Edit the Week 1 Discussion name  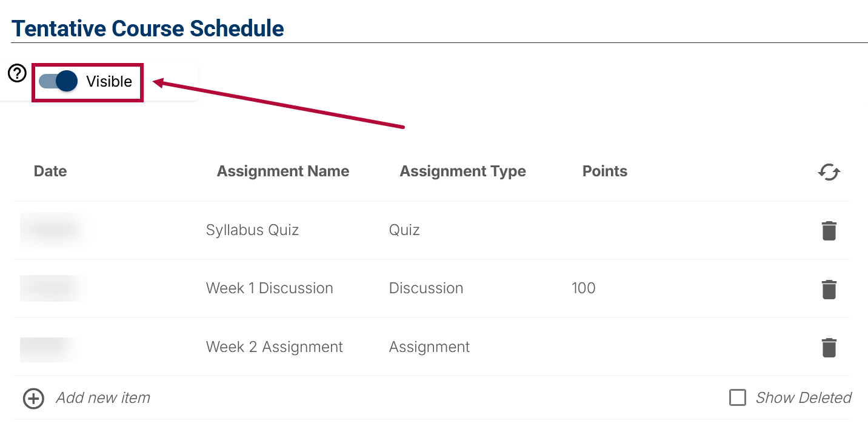click(x=270, y=288)
